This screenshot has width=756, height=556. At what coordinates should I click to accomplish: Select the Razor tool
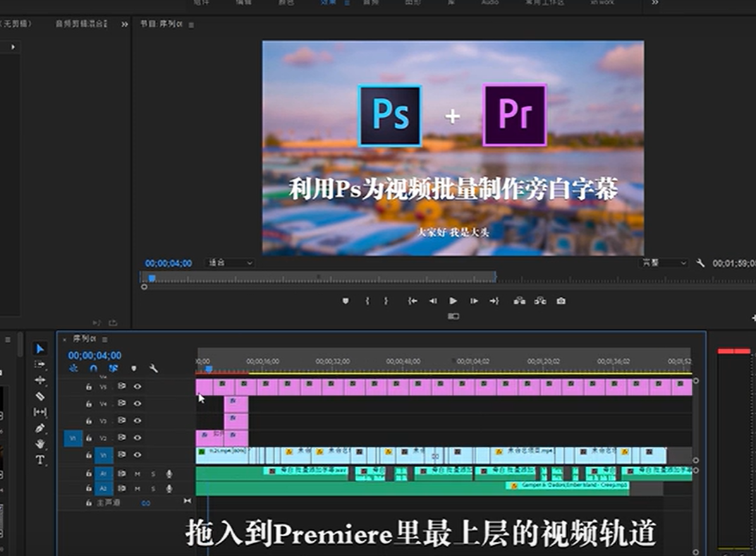pos(40,397)
